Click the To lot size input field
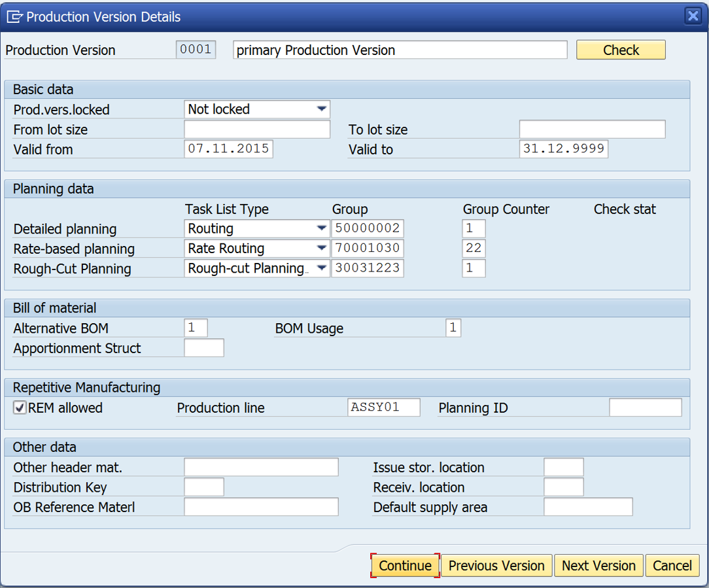 point(592,129)
